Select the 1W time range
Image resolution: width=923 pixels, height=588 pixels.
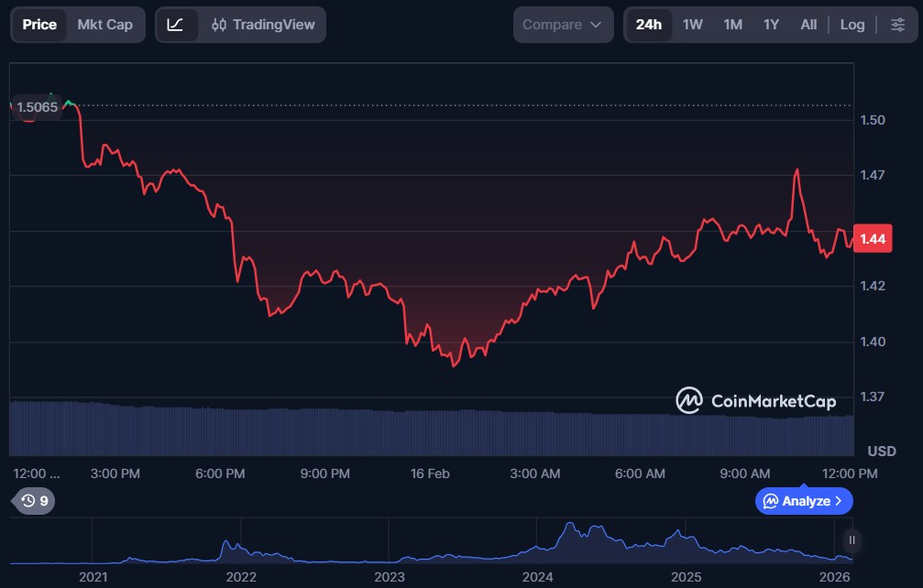click(x=692, y=25)
